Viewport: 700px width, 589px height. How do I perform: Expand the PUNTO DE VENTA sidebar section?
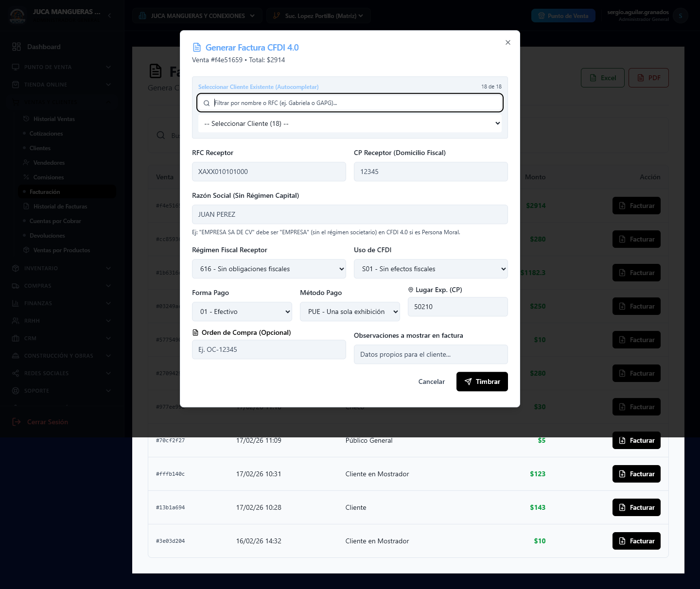(62, 67)
